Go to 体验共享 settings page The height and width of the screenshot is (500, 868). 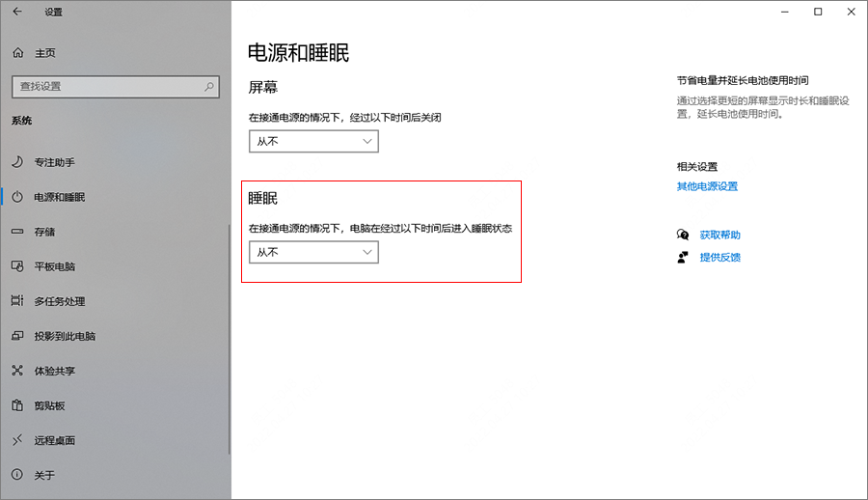point(55,371)
